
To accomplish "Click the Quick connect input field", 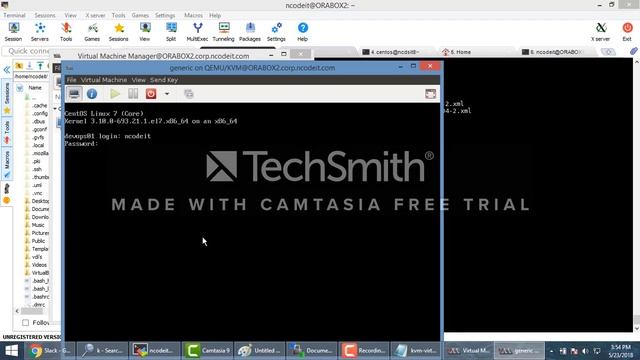I will click(x=27, y=51).
